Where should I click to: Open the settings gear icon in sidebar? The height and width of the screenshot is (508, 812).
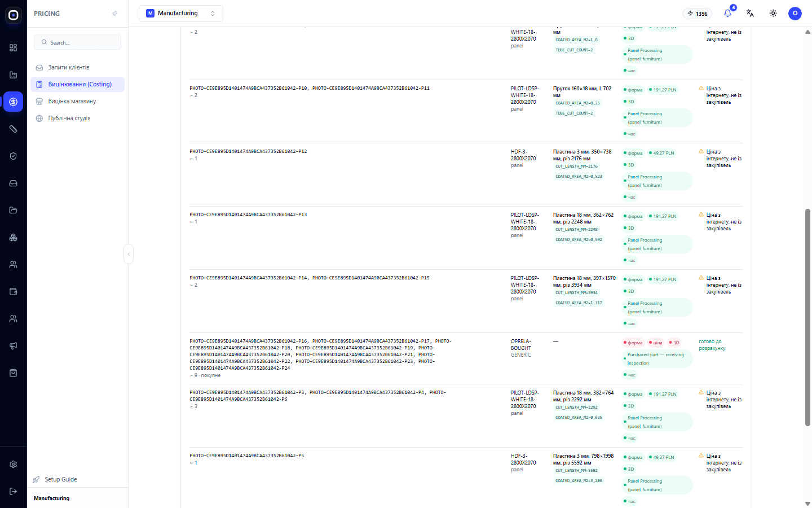[x=14, y=465]
